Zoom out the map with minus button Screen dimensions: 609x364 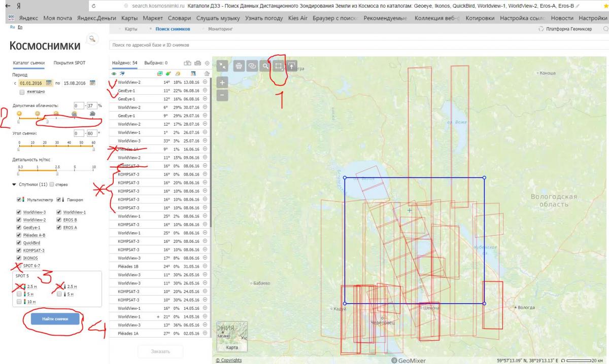(222, 94)
